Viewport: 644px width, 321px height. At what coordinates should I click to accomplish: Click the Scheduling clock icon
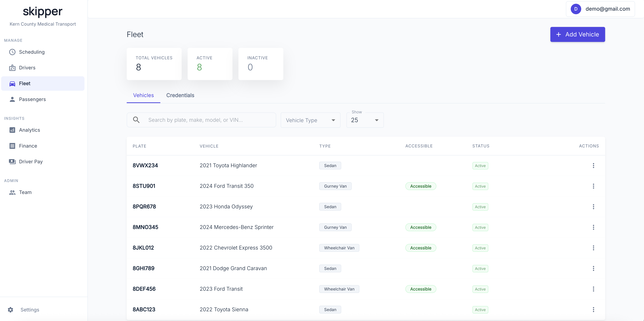[12, 52]
